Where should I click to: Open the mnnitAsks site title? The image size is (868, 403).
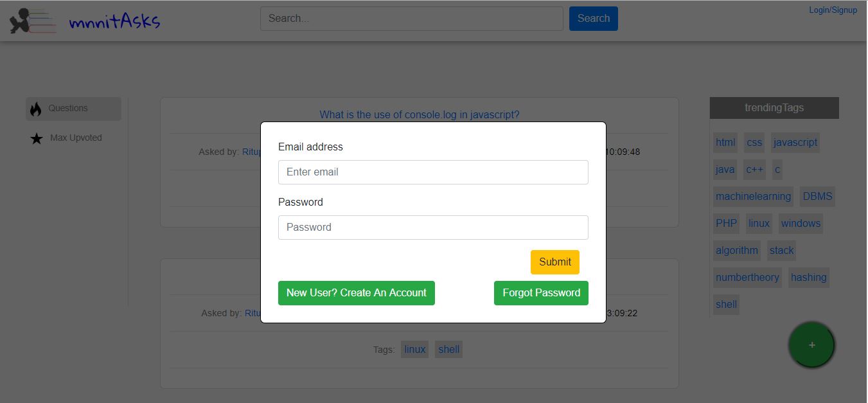(114, 23)
